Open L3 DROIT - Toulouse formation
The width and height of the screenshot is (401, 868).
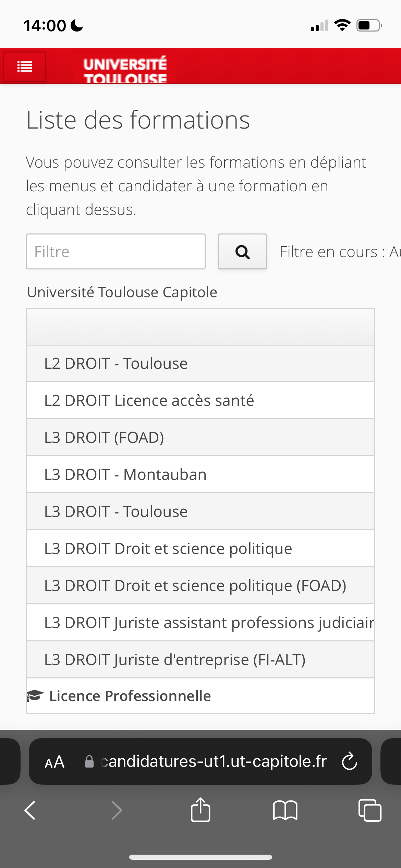(116, 511)
